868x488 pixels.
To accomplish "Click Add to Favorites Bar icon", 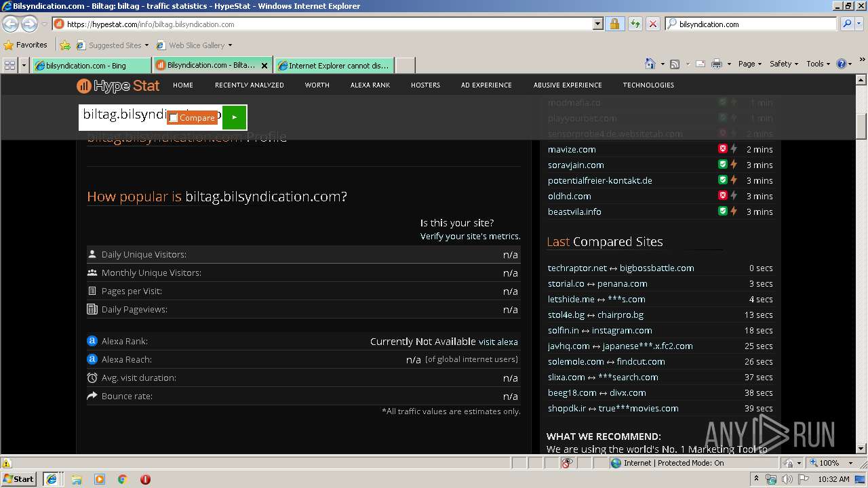I will tap(65, 45).
